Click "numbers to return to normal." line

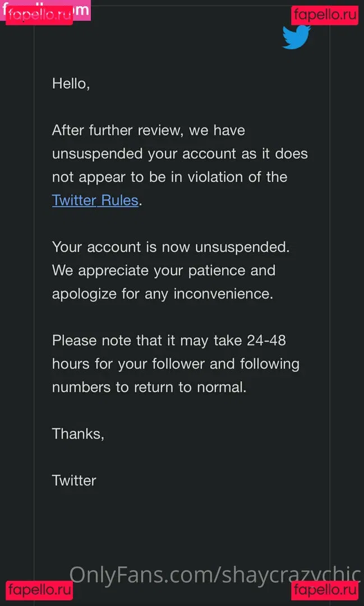click(149, 387)
